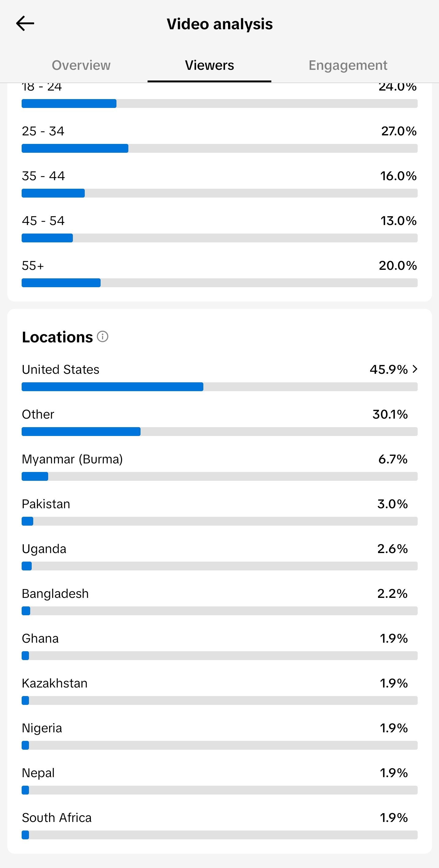This screenshot has height=868, width=439.
Task: Switch to the Overview tab
Action: tap(81, 65)
